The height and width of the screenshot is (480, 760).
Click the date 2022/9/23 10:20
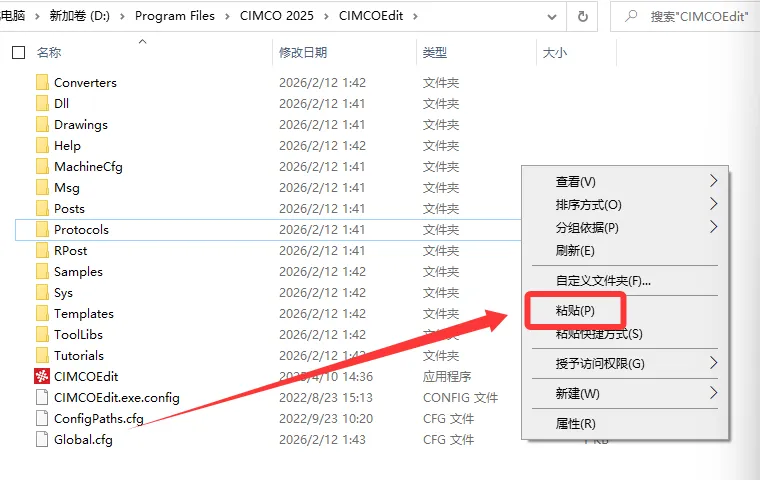[326, 418]
